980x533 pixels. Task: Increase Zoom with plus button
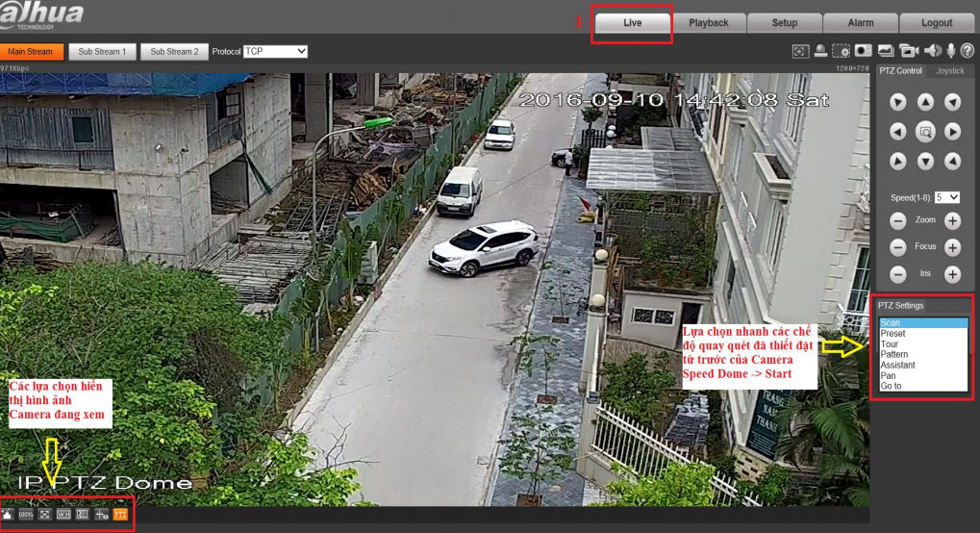pyautogui.click(x=952, y=221)
